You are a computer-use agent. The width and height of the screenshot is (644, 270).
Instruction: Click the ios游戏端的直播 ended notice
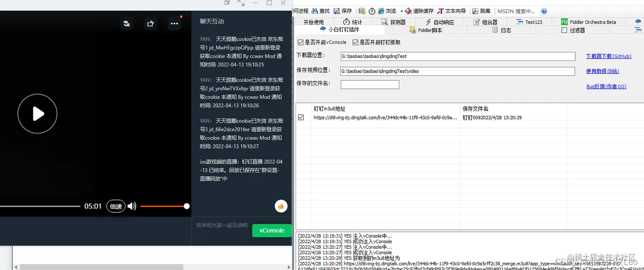click(241, 170)
